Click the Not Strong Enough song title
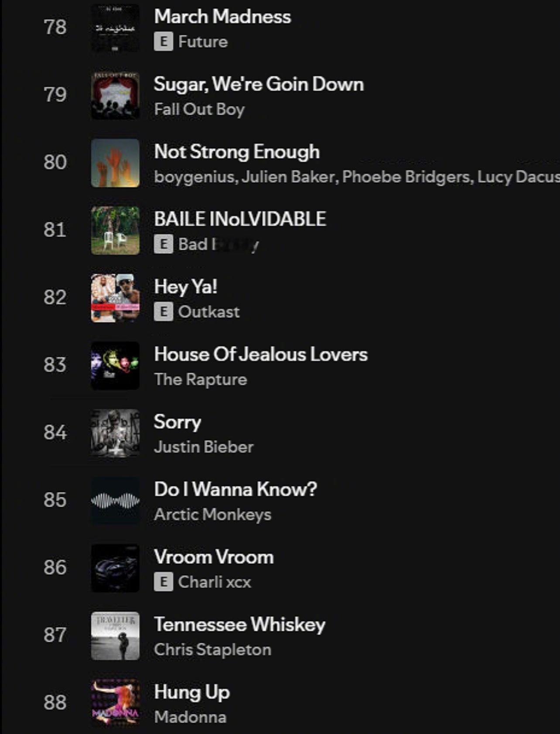Screen dimensions: 560x734 point(237,152)
